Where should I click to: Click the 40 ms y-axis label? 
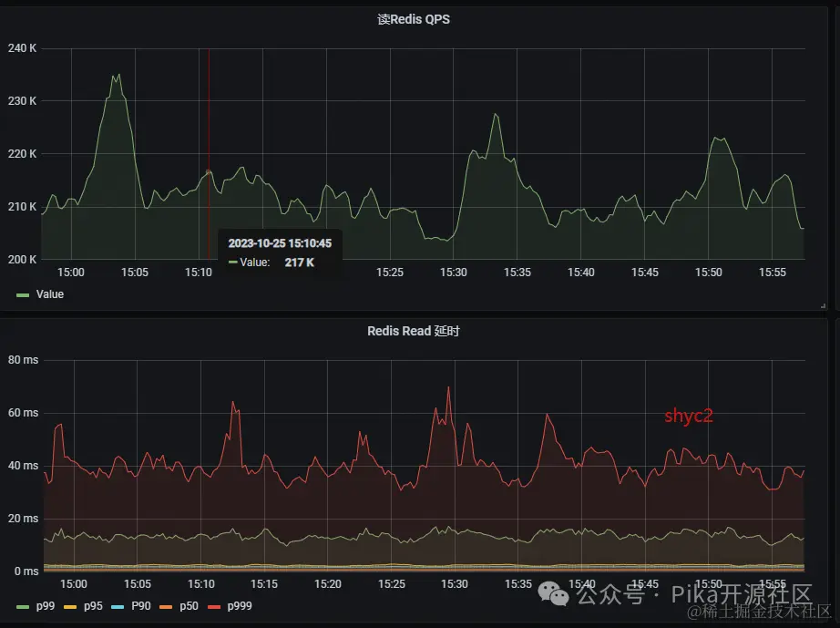(23, 466)
